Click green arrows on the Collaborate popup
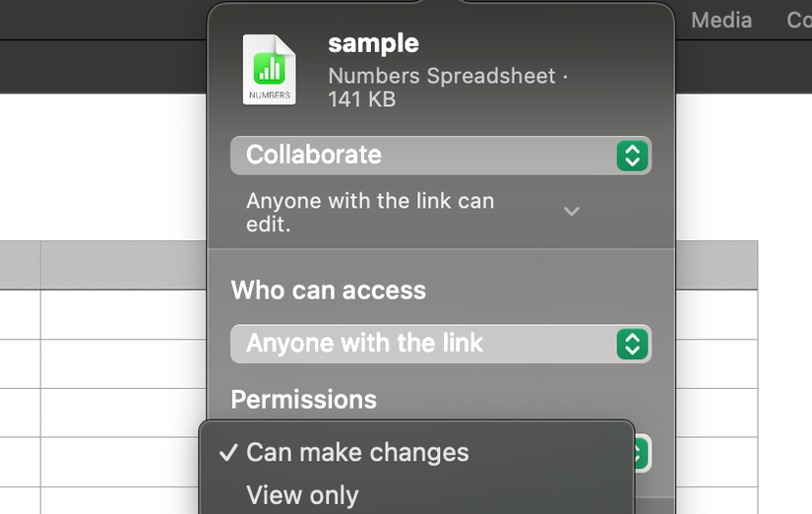The width and height of the screenshot is (812, 514). click(632, 156)
